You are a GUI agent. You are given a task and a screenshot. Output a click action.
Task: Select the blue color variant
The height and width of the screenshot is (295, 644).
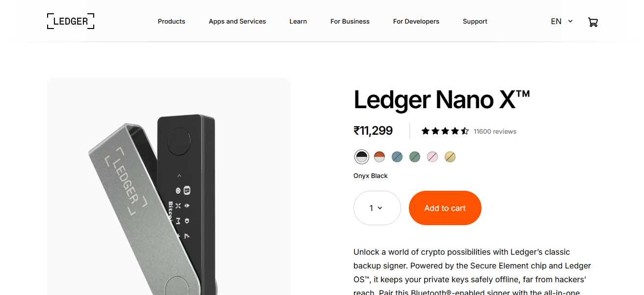[x=397, y=156]
